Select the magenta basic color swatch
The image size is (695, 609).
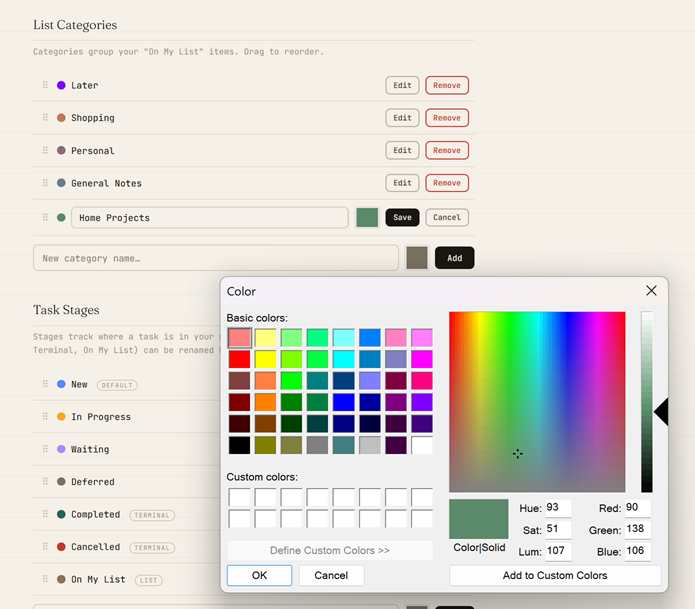click(422, 359)
